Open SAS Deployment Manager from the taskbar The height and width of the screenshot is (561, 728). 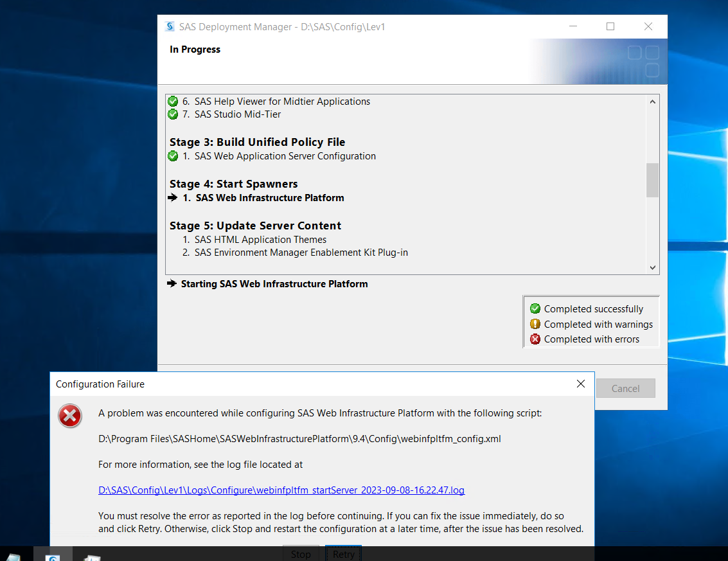[53, 555]
